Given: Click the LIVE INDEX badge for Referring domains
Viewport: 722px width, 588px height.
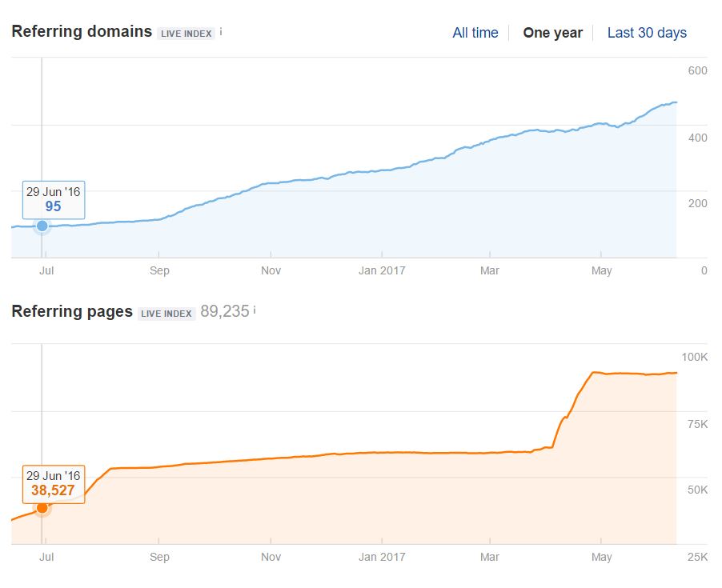Looking at the screenshot, I should point(186,34).
